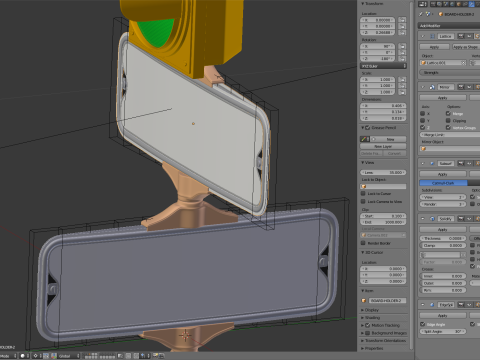Open the Add Modifier dropdown
The image size is (480, 360).
click(449, 26)
